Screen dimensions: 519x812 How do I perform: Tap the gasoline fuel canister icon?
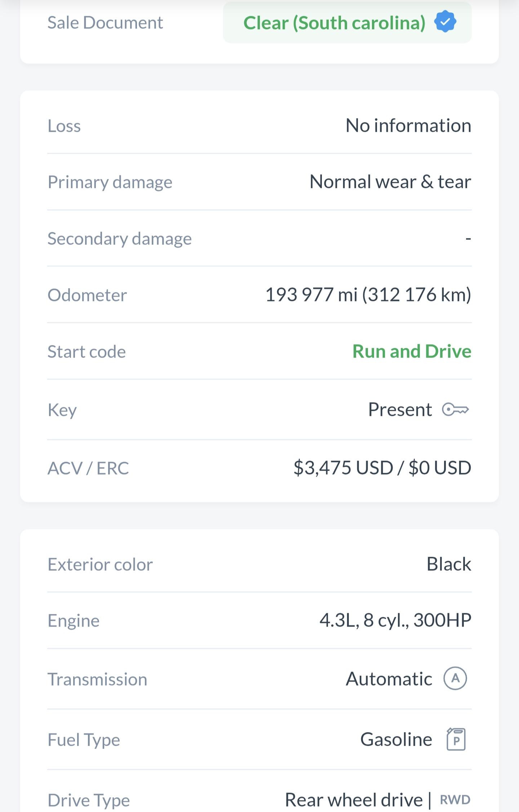pos(456,739)
